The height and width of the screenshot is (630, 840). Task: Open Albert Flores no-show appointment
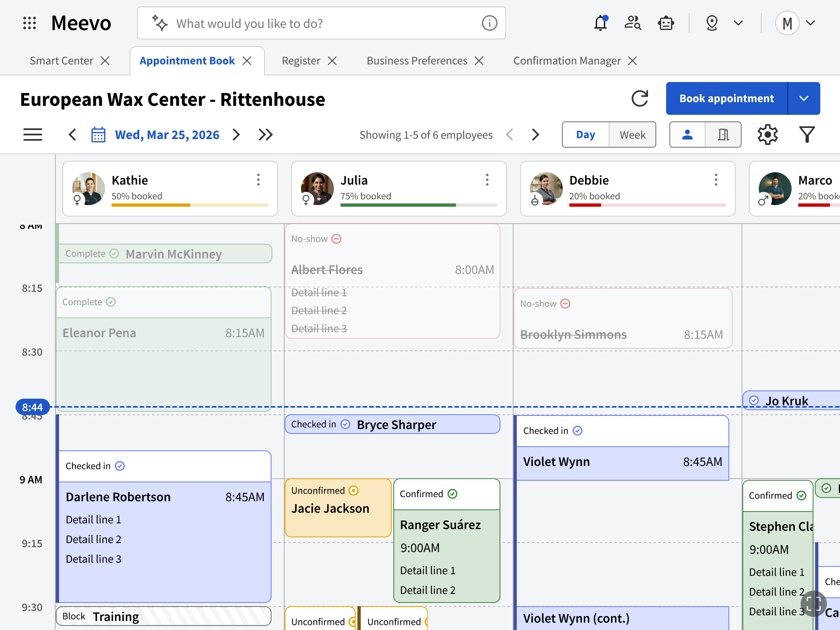tap(393, 281)
